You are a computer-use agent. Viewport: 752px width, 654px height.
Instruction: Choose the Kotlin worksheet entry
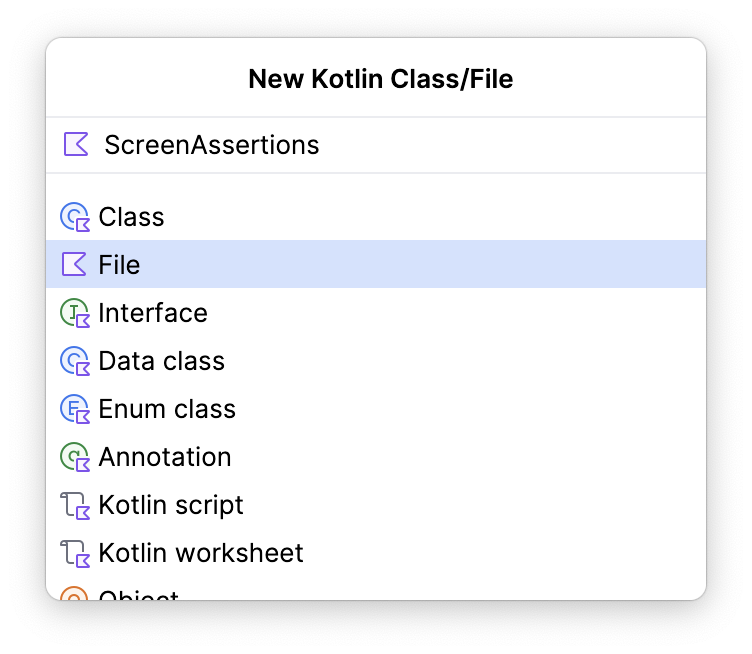201,553
